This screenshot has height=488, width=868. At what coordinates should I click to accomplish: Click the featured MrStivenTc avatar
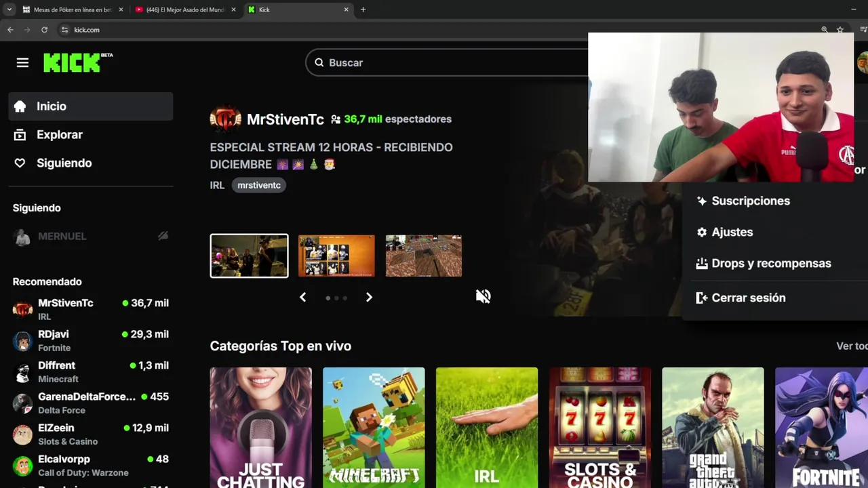point(225,119)
